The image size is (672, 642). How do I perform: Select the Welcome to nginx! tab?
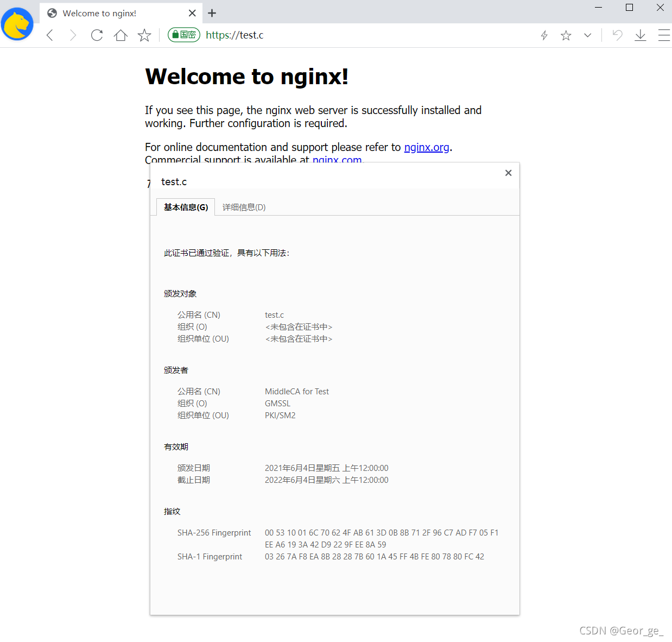pyautogui.click(x=121, y=13)
